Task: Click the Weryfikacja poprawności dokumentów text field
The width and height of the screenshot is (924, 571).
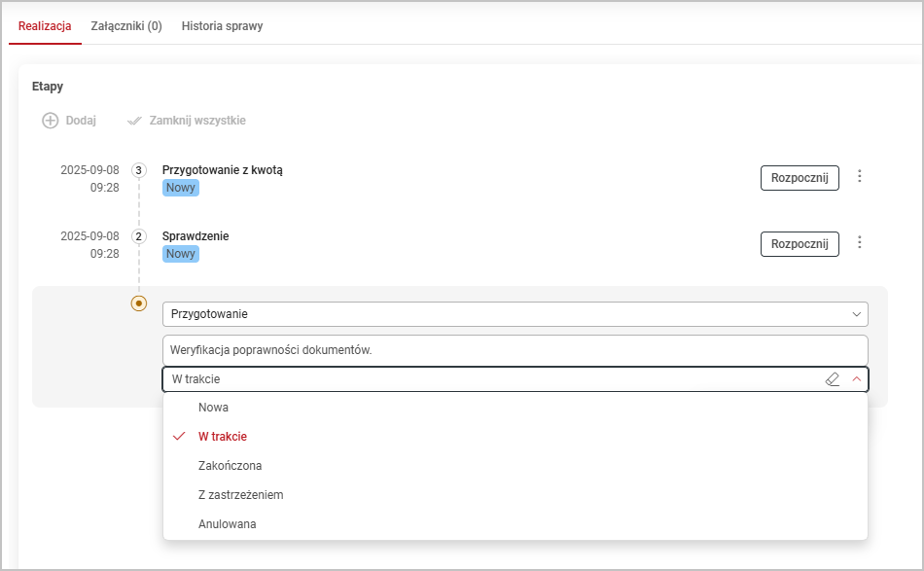Action: tap(514, 350)
